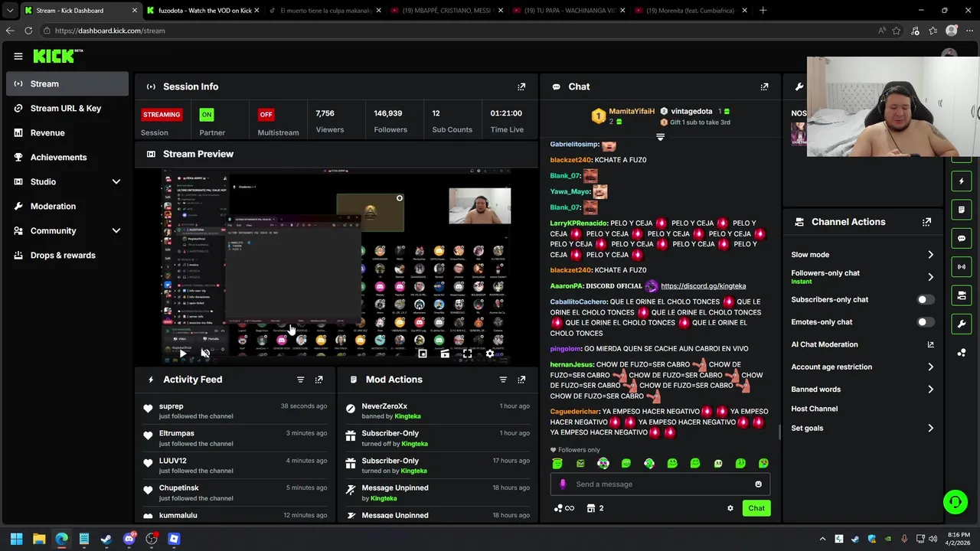The width and height of the screenshot is (980, 551).
Task: Open stream preview player settings gear
Action: (x=490, y=354)
